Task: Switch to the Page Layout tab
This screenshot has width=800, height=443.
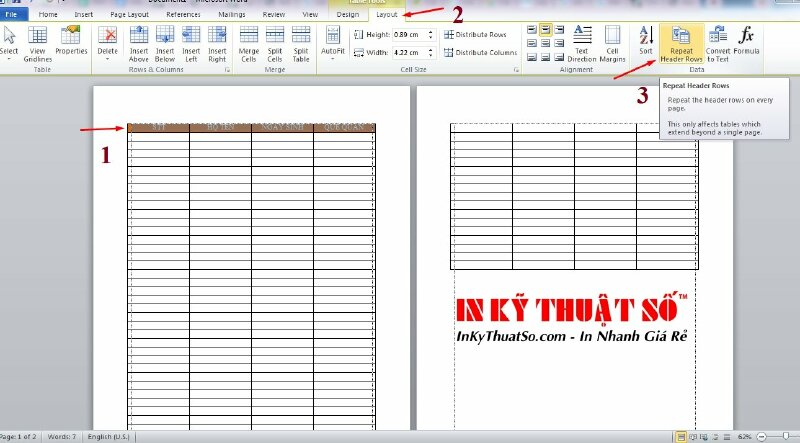Action: click(x=130, y=14)
